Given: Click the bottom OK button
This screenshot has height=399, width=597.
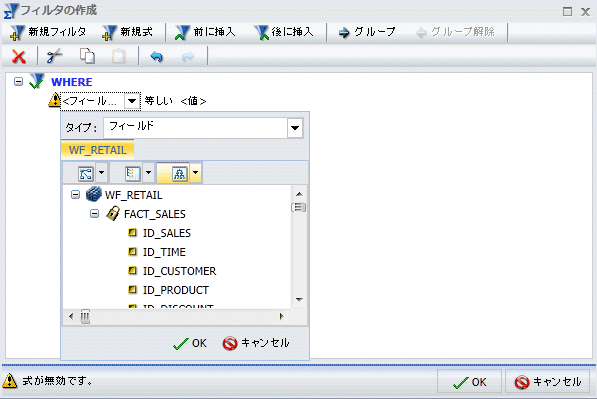Looking at the screenshot, I should pyautogui.click(x=469, y=381).
